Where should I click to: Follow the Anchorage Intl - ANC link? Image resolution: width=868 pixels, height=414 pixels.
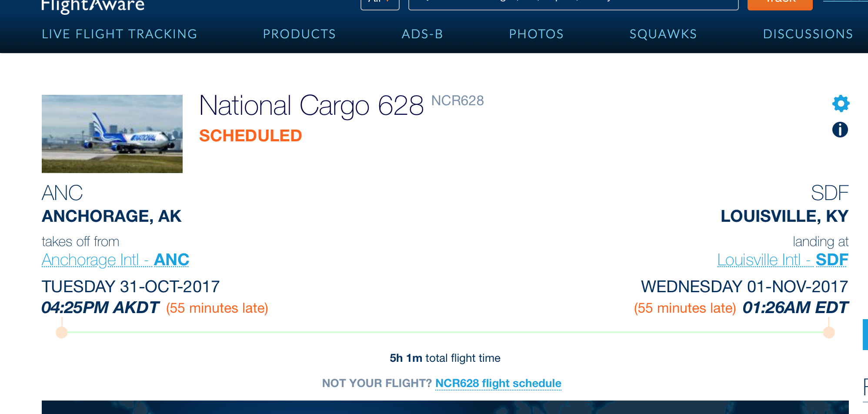click(115, 260)
